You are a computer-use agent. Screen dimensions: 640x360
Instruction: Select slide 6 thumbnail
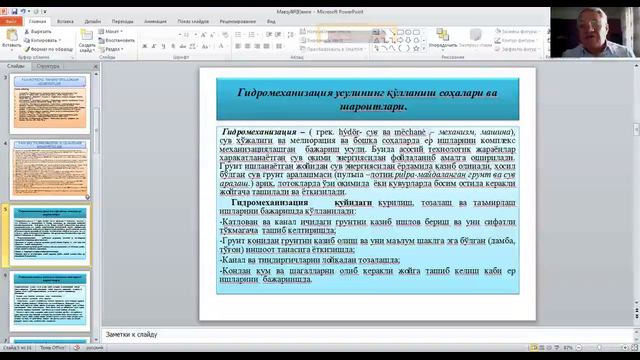click(x=50, y=301)
